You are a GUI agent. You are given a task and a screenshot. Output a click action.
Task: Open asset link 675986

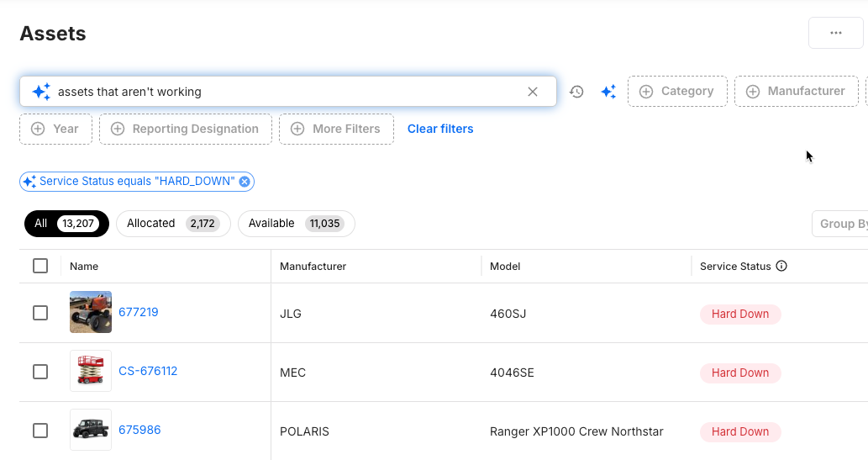click(x=139, y=430)
